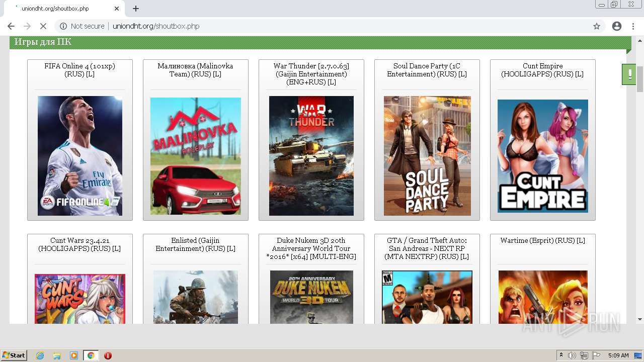
Task: Click the show desktop button
Action: 639,355
